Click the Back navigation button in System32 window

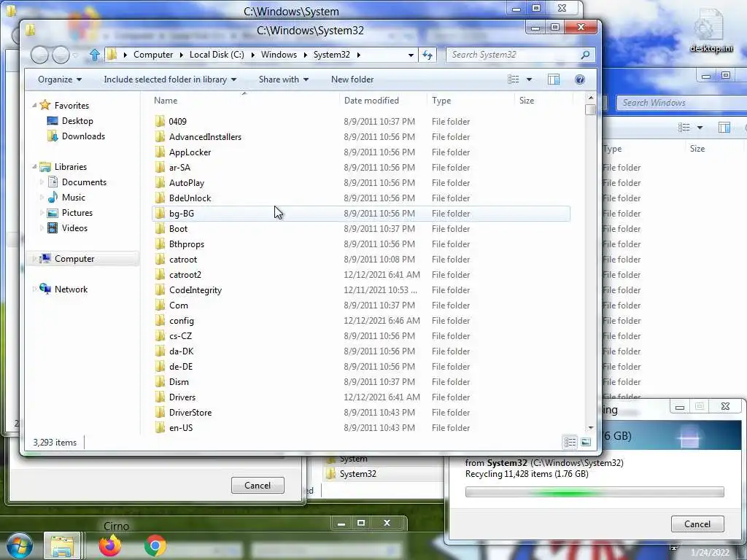(39, 55)
